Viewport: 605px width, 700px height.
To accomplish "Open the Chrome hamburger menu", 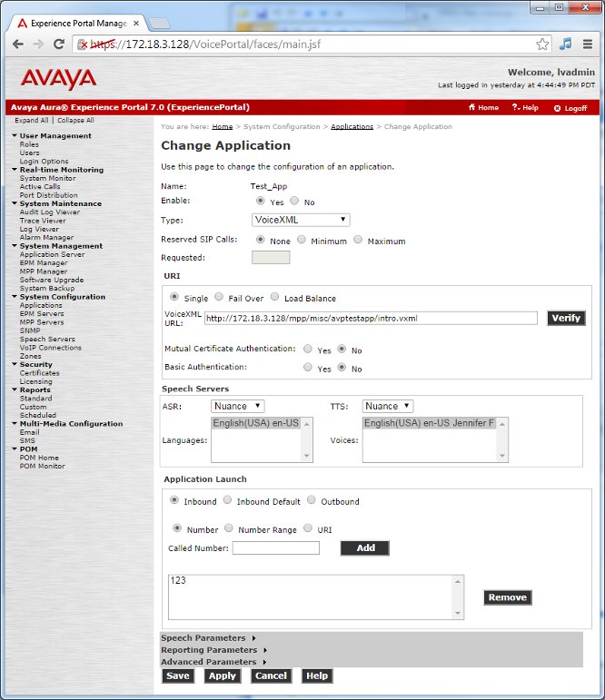I will (588, 44).
